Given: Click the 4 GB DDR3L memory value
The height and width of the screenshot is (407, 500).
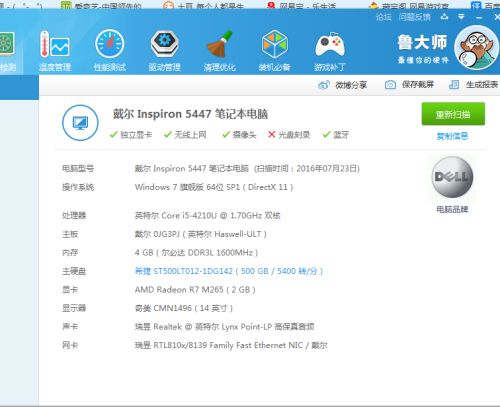Looking at the screenshot, I should point(196,253).
